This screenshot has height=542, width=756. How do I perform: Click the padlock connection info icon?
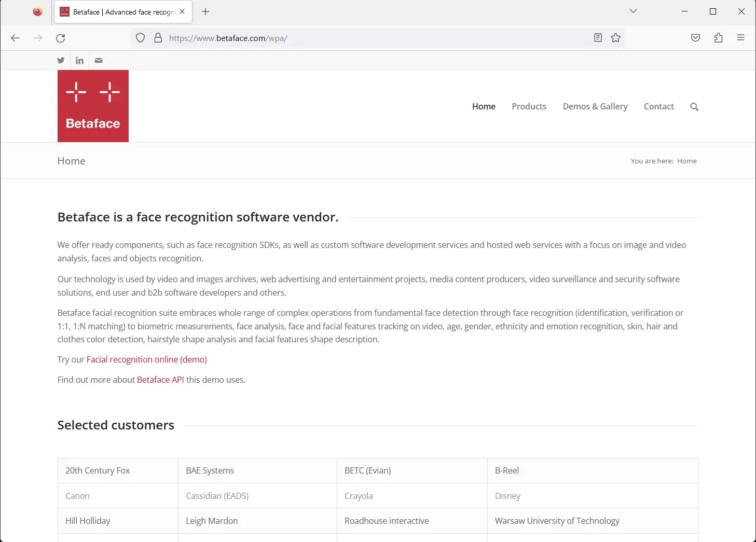tap(158, 38)
